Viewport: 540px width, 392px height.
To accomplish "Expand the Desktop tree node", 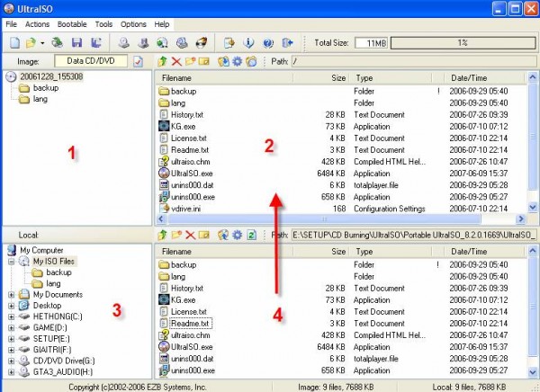I will coord(12,306).
